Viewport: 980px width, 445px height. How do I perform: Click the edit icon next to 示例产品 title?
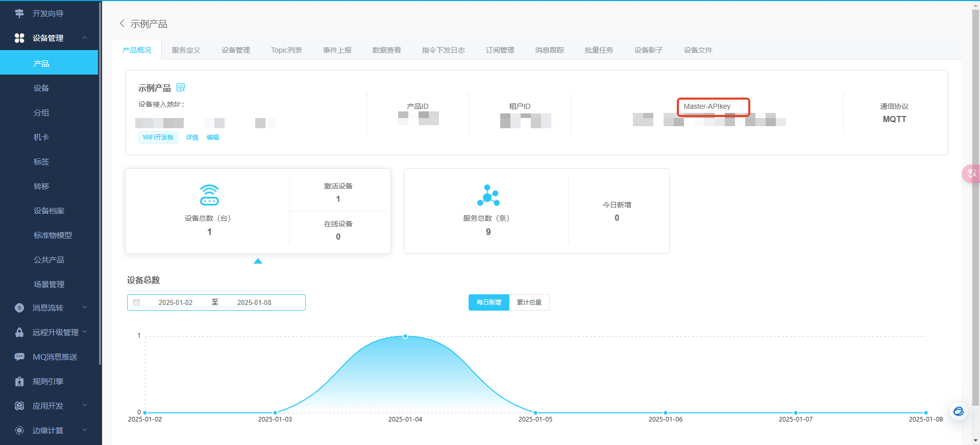(181, 87)
